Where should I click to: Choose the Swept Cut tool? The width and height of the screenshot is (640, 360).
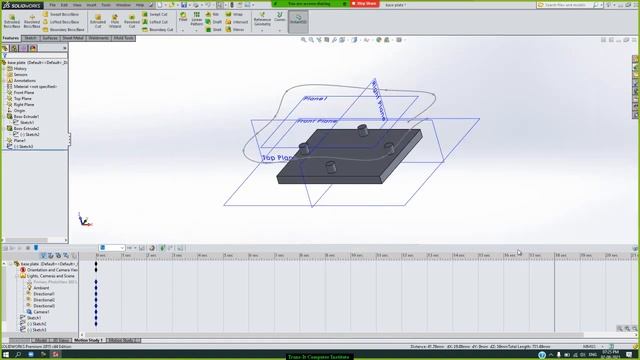pos(155,14)
